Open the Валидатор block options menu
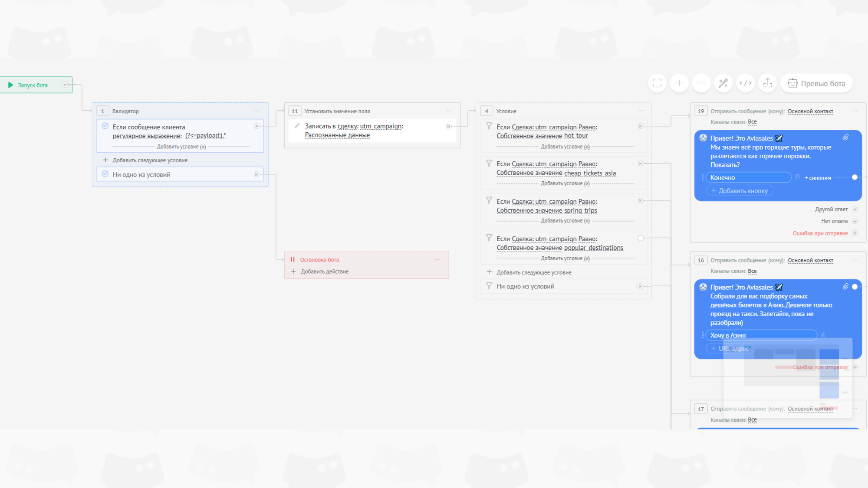Screen dimensions: 868x488 [x=257, y=111]
